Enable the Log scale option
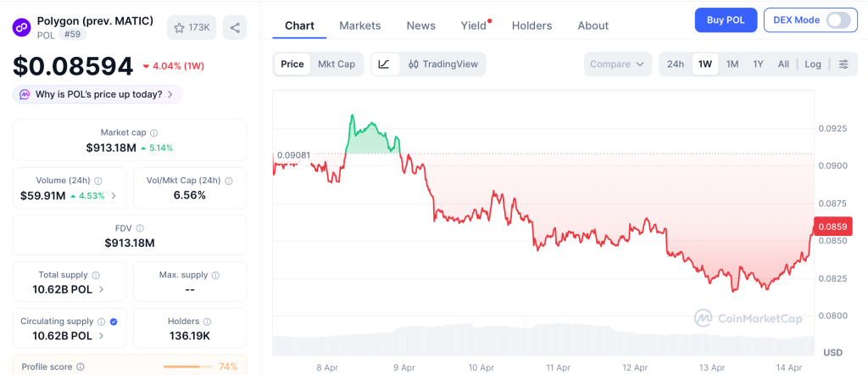868x375 pixels. [812, 64]
